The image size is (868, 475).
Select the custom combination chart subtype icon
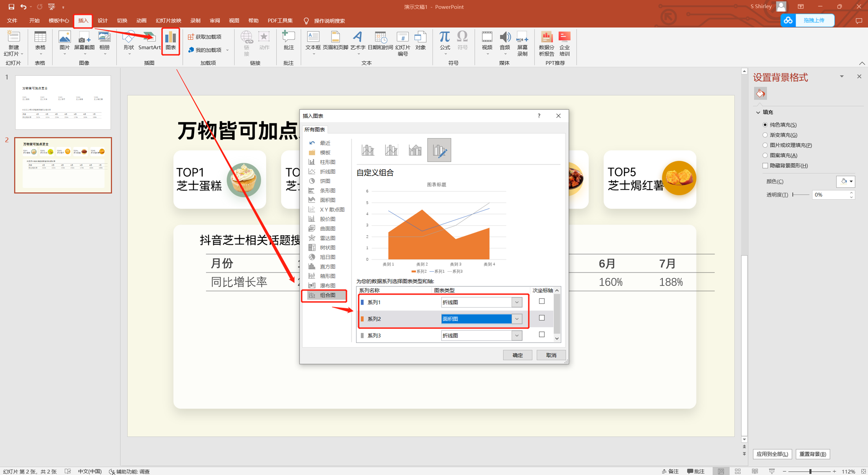point(439,150)
